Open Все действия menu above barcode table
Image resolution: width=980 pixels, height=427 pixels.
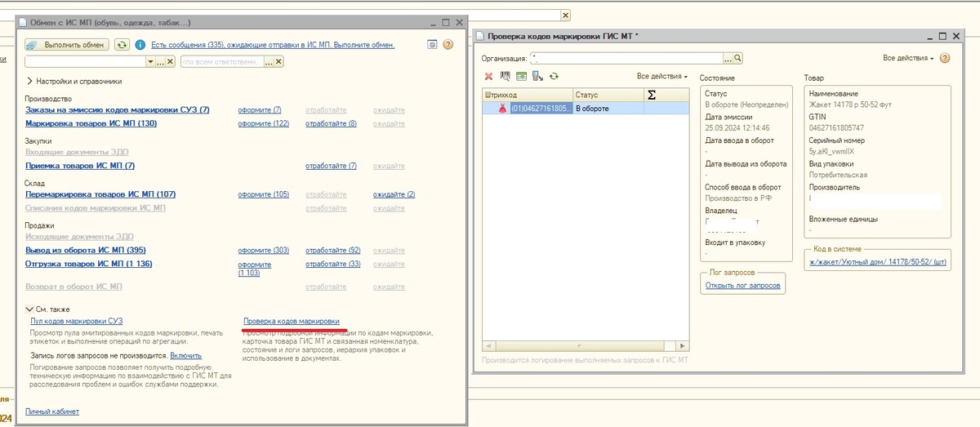tap(662, 76)
